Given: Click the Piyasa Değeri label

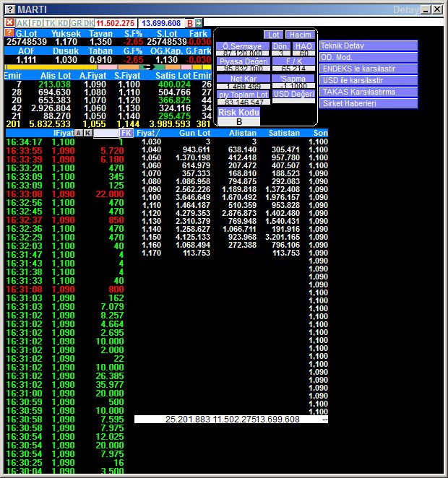Looking at the screenshot, I should (x=243, y=61).
